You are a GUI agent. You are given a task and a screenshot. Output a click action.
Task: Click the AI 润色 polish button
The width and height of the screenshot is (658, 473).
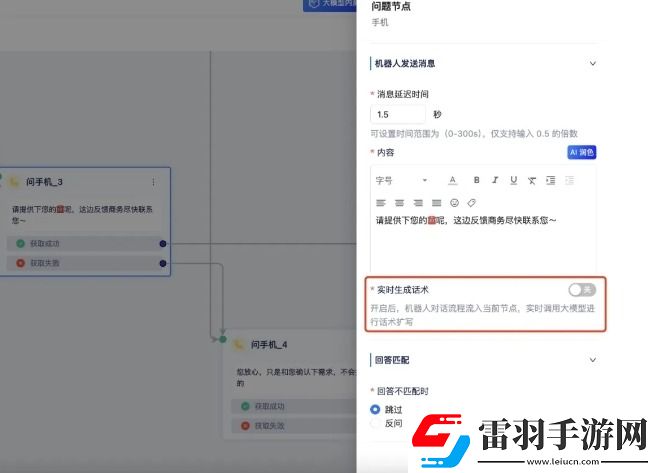(x=582, y=152)
